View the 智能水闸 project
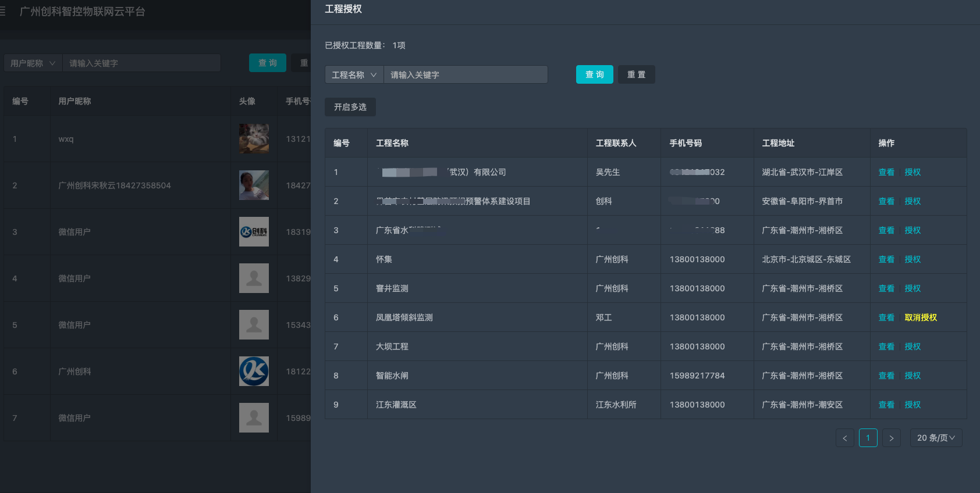The height and width of the screenshot is (493, 980). [x=886, y=376]
